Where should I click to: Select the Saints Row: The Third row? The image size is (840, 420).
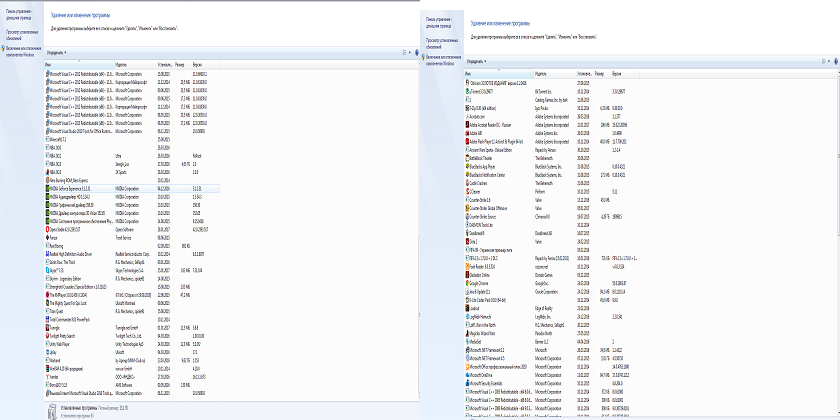[132, 262]
